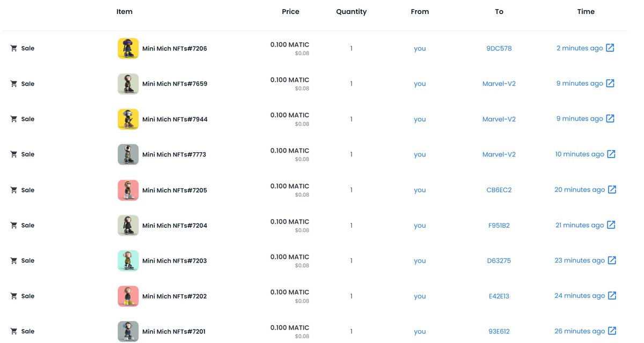The height and width of the screenshot is (343, 644).
Task: Open thumbnail of Mini Mich NFTs#7206
Action: (128, 48)
